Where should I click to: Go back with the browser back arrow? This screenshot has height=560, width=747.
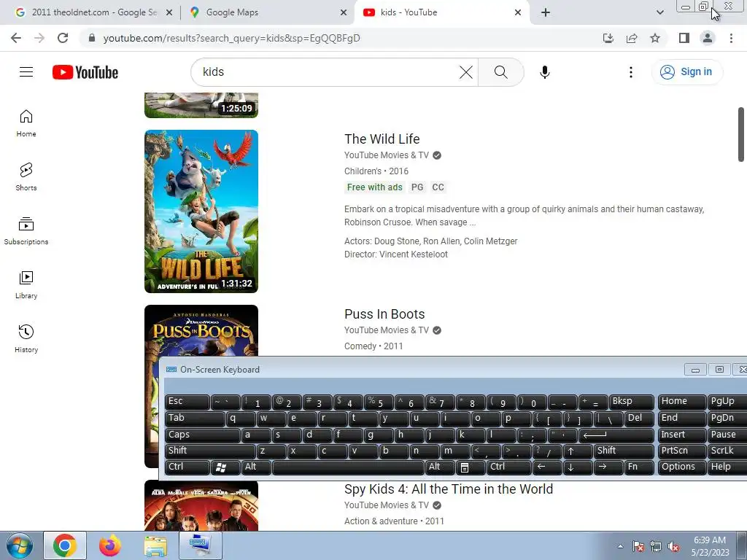[x=16, y=38]
